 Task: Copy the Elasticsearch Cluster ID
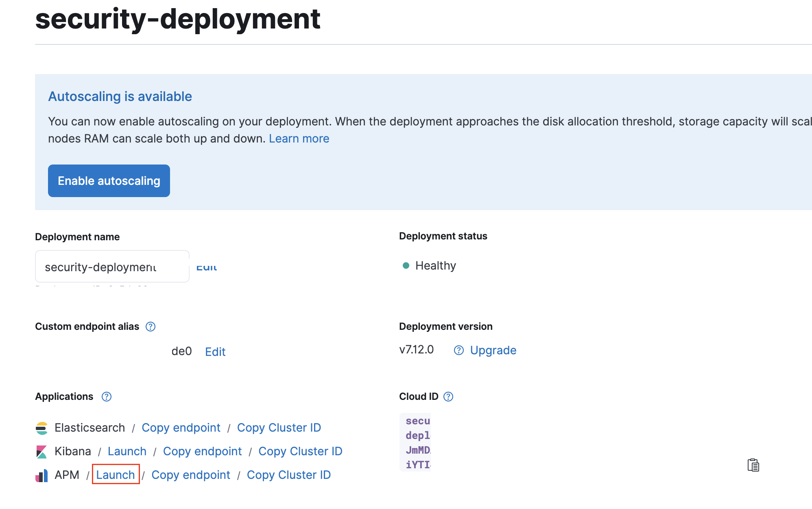(279, 428)
